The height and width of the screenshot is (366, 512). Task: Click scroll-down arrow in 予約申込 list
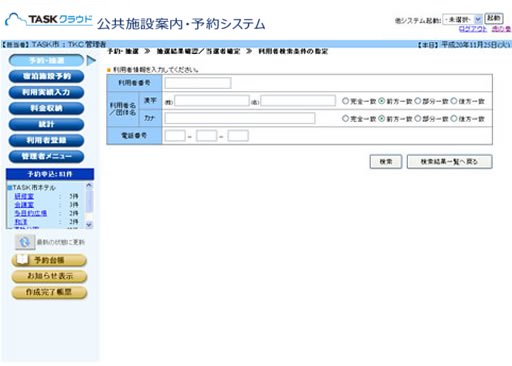[x=89, y=225]
